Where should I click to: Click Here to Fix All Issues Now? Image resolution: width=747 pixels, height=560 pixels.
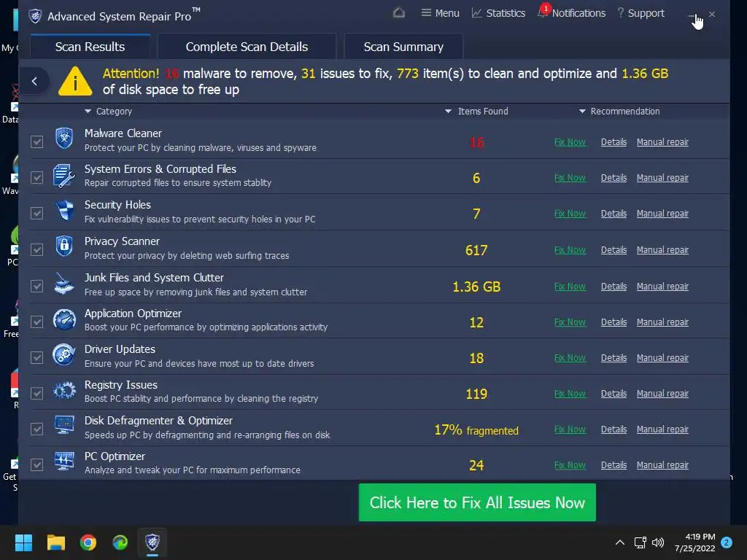477,502
